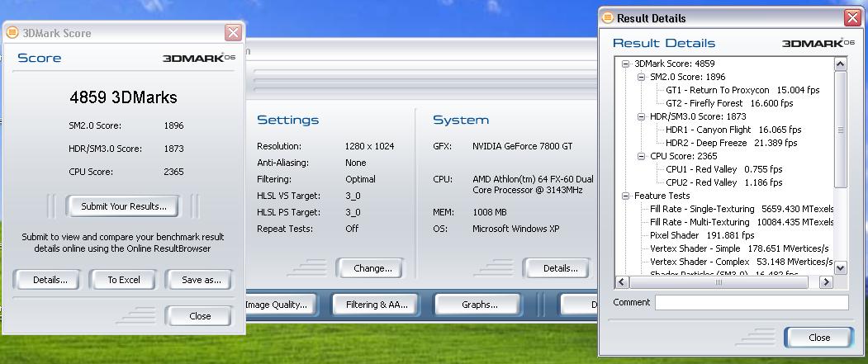Click the Result Details window title icon
Viewport: 868px width, 364px height.
click(x=608, y=17)
